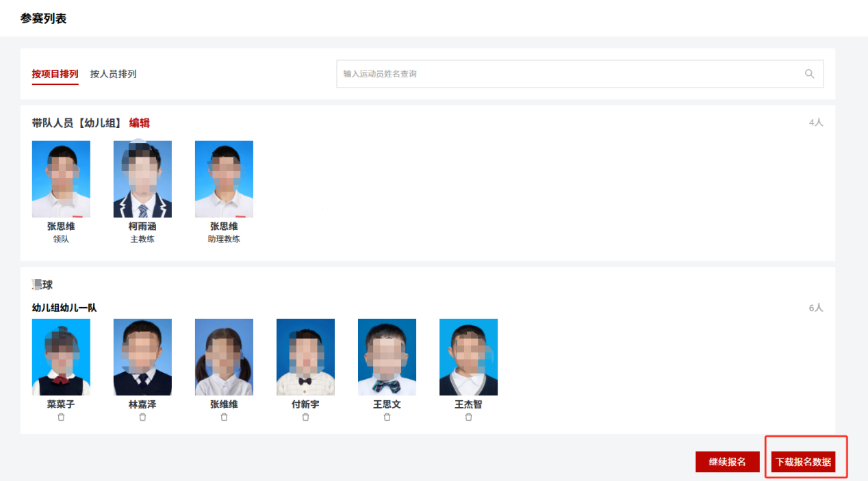Switch to 按项目排列 tab
Image resolution: width=868 pixels, height=481 pixels.
(x=55, y=74)
